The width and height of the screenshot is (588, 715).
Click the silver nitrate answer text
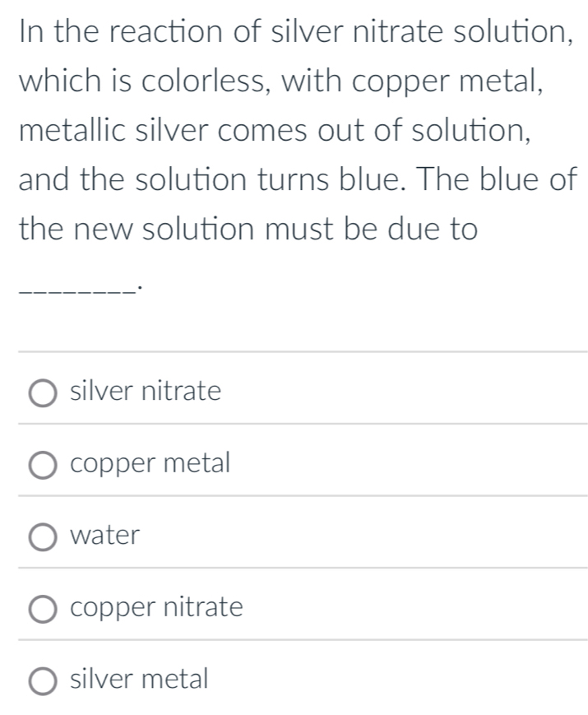coord(146,392)
